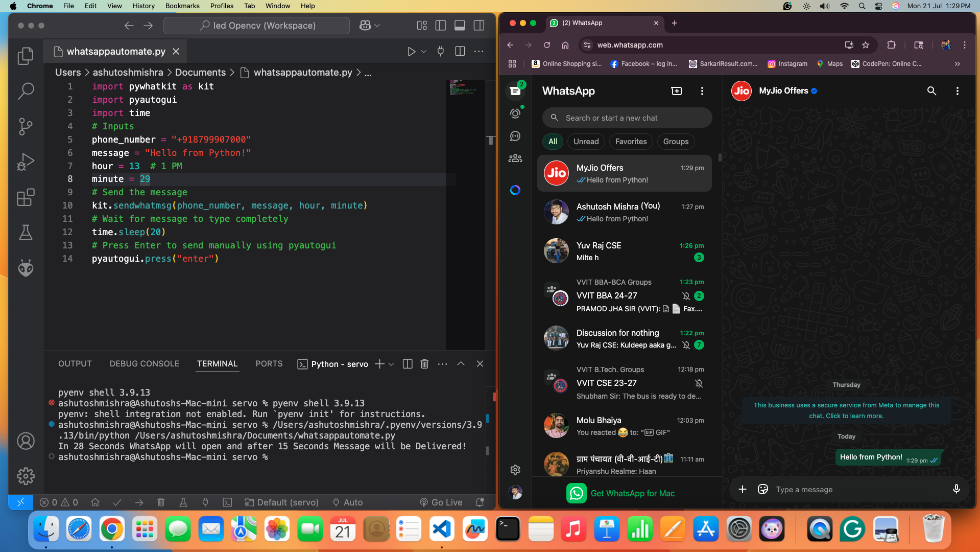Search within the MyJio Offers chat

[x=931, y=91]
